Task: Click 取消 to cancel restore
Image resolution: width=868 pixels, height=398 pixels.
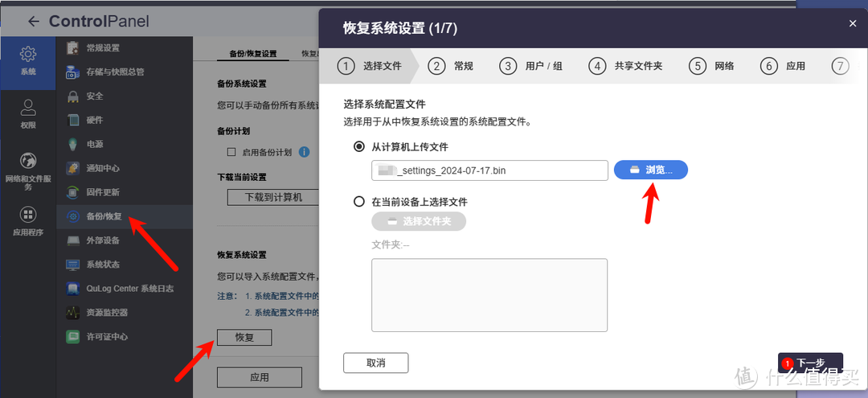Action: tap(376, 363)
